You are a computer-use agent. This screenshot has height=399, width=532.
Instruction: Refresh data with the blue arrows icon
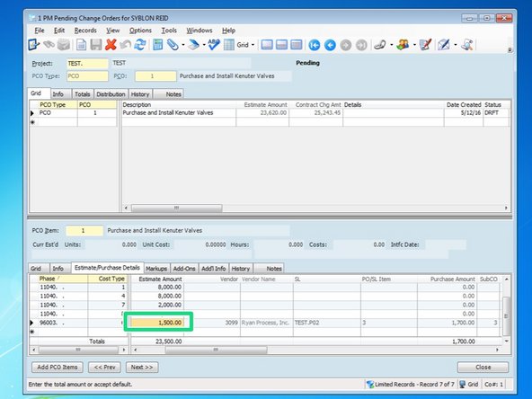pos(139,44)
